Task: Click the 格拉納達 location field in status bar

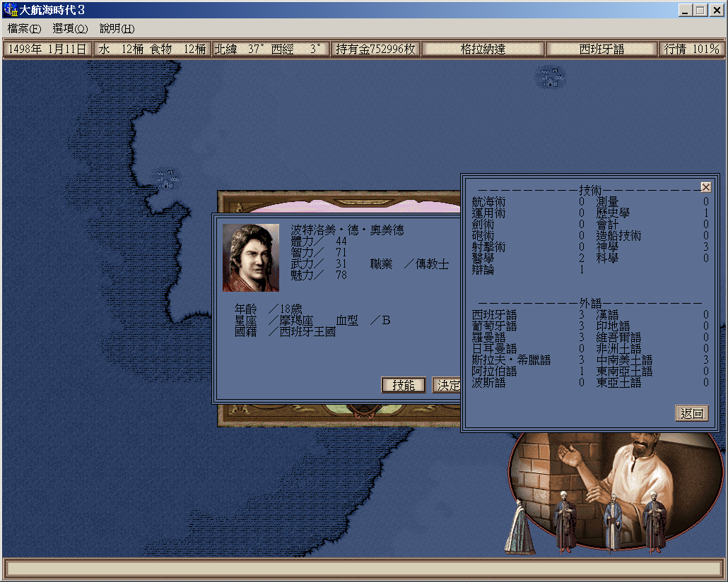Action: 483,49
